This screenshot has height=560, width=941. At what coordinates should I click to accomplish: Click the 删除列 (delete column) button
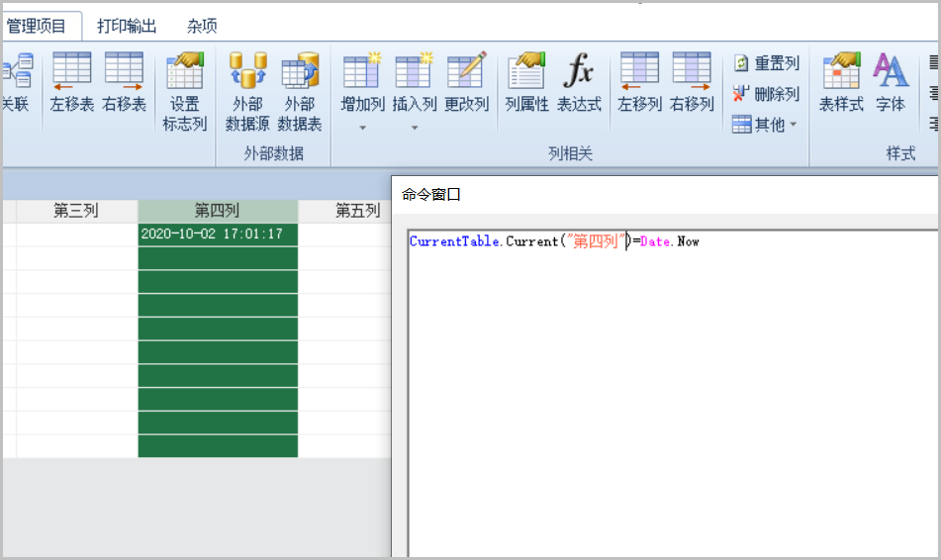tap(765, 94)
